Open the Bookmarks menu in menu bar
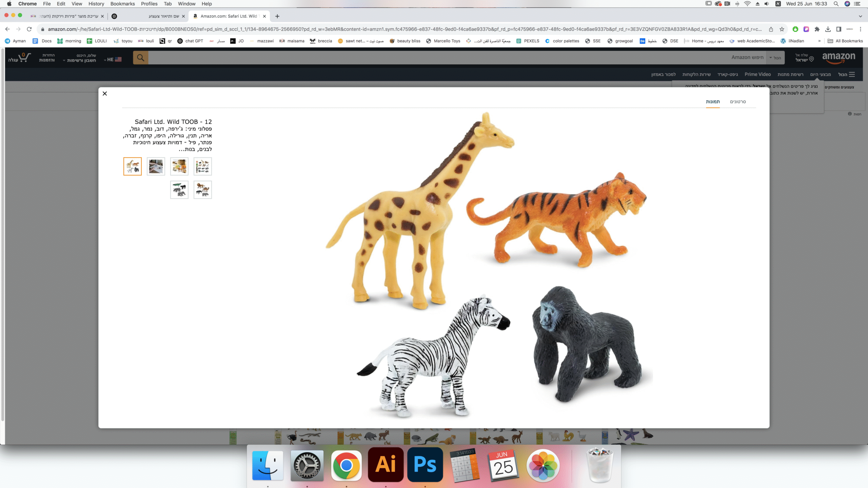 click(122, 4)
